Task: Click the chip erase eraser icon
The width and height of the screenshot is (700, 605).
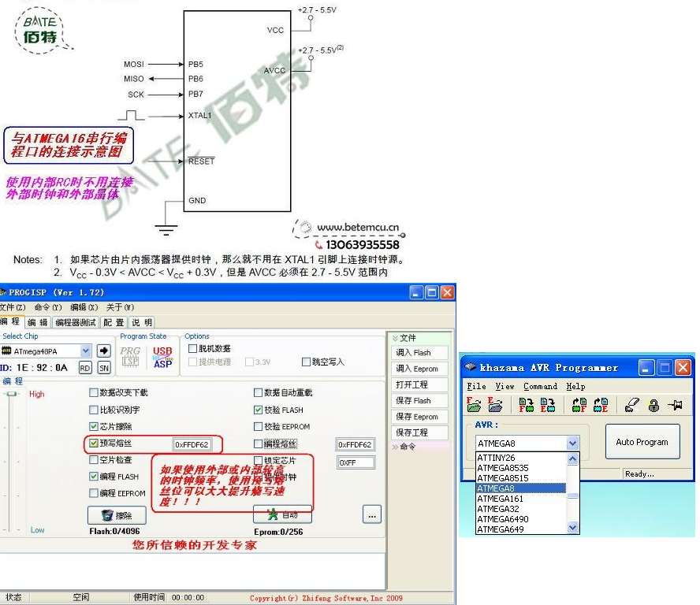Action: pyautogui.click(x=632, y=404)
